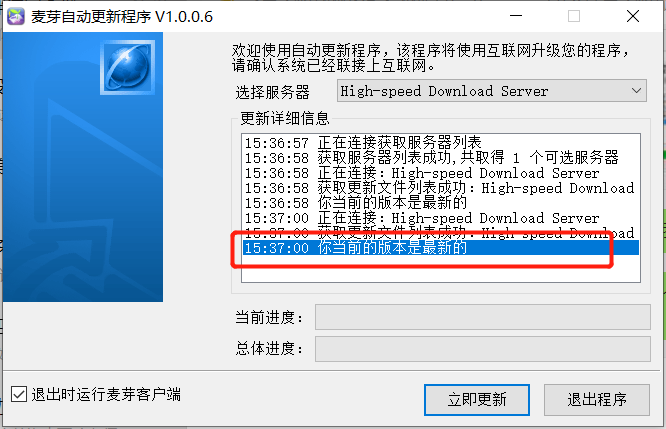The height and width of the screenshot is (429, 666).
Task: Select log line 15:37:00 正在连接
Action: [441, 218]
